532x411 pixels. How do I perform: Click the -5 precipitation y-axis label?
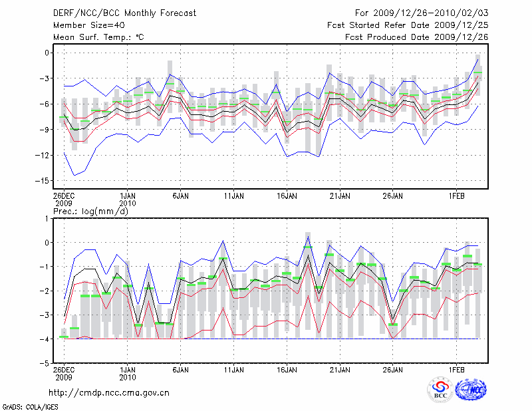45,364
